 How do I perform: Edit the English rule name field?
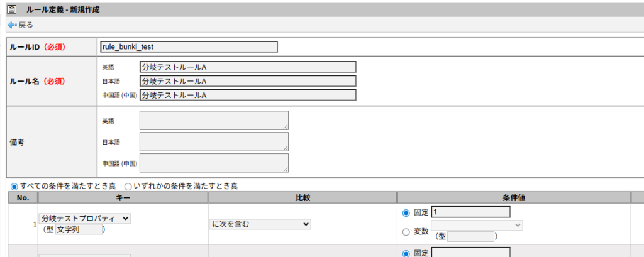(248, 67)
